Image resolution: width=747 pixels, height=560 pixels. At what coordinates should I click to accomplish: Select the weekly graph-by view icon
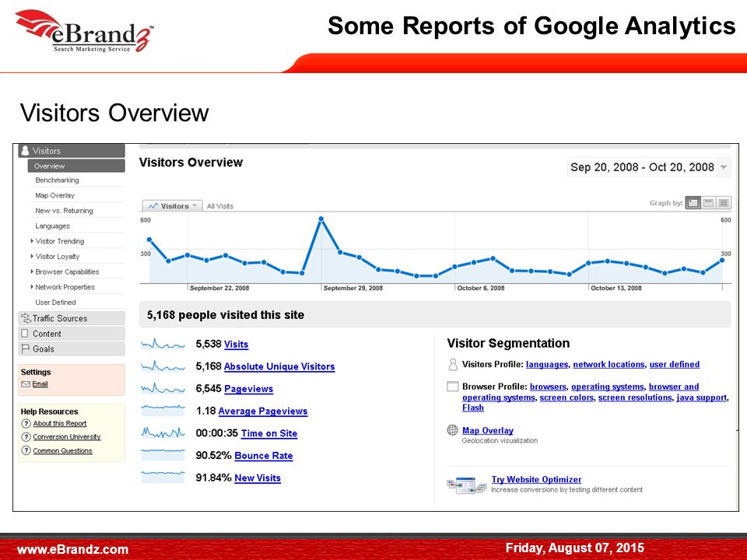pyautogui.click(x=708, y=203)
